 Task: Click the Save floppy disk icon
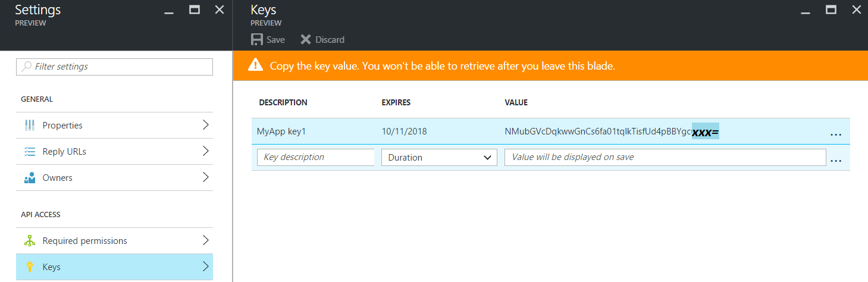(x=257, y=40)
